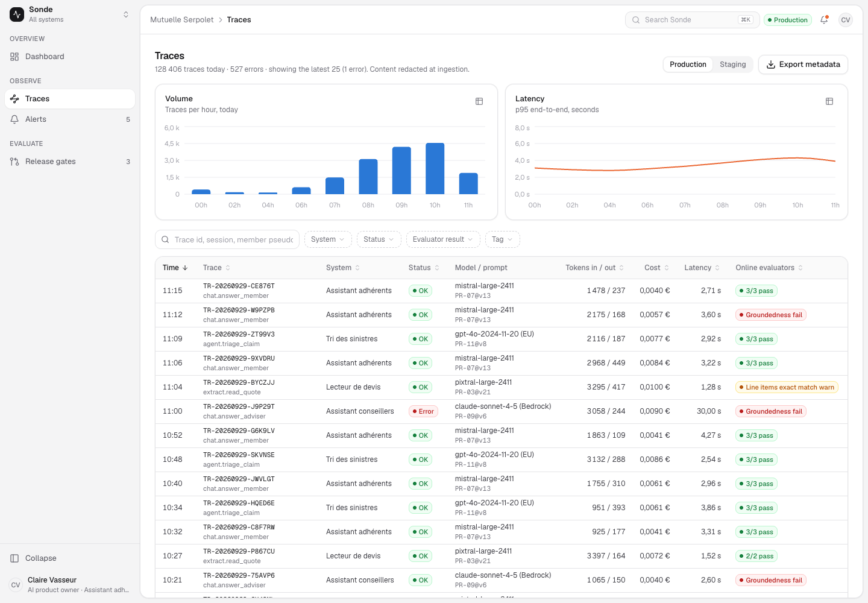Open trace TR-20260929-CE876T
The height and width of the screenshot is (603, 868).
click(x=239, y=286)
